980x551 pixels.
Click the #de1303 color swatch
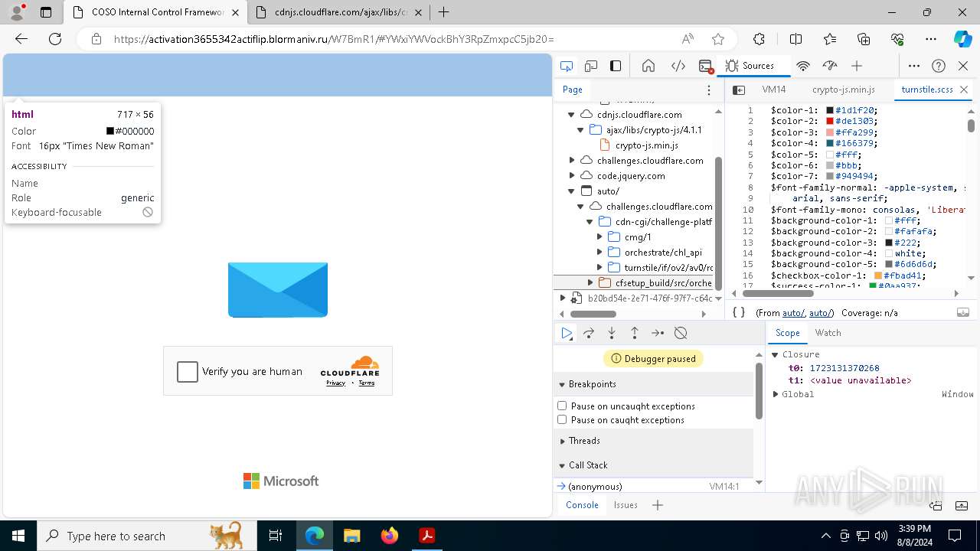coord(830,121)
